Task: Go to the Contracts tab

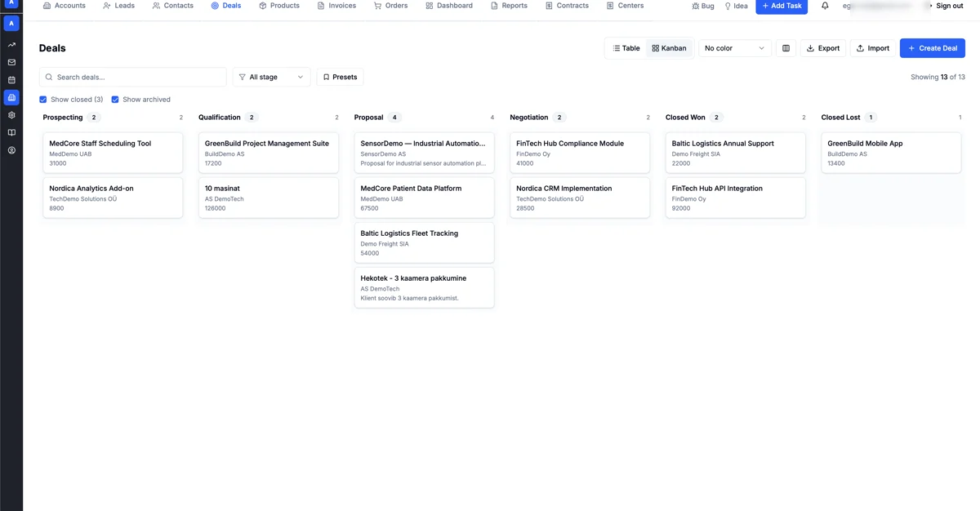Action: click(x=567, y=6)
